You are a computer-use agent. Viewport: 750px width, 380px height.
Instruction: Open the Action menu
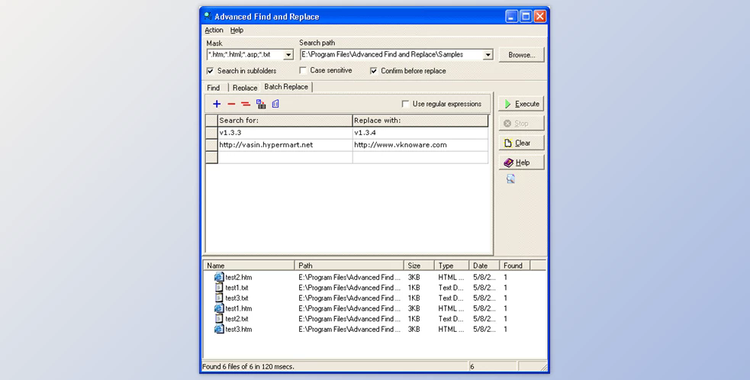(214, 30)
